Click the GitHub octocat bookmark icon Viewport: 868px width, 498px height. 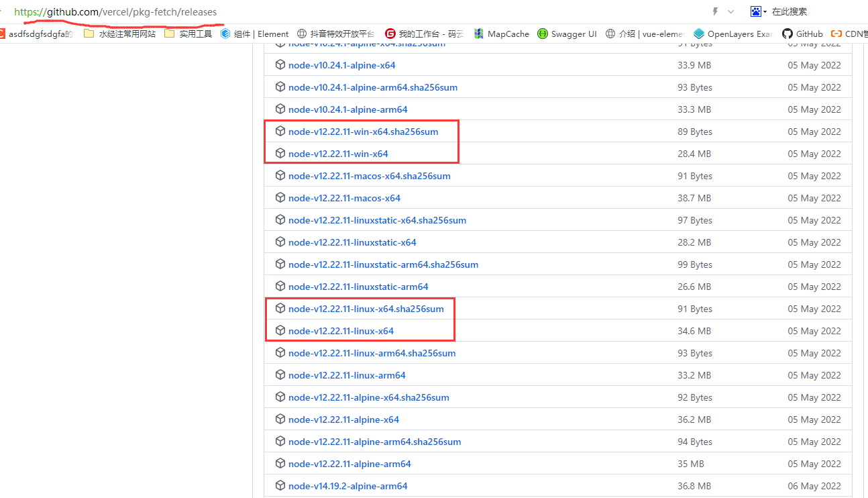point(789,33)
